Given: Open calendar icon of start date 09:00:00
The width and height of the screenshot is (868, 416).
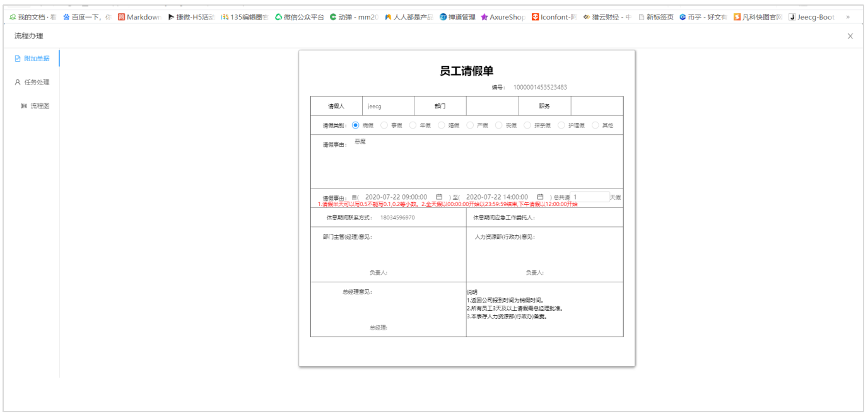Looking at the screenshot, I should (x=439, y=197).
